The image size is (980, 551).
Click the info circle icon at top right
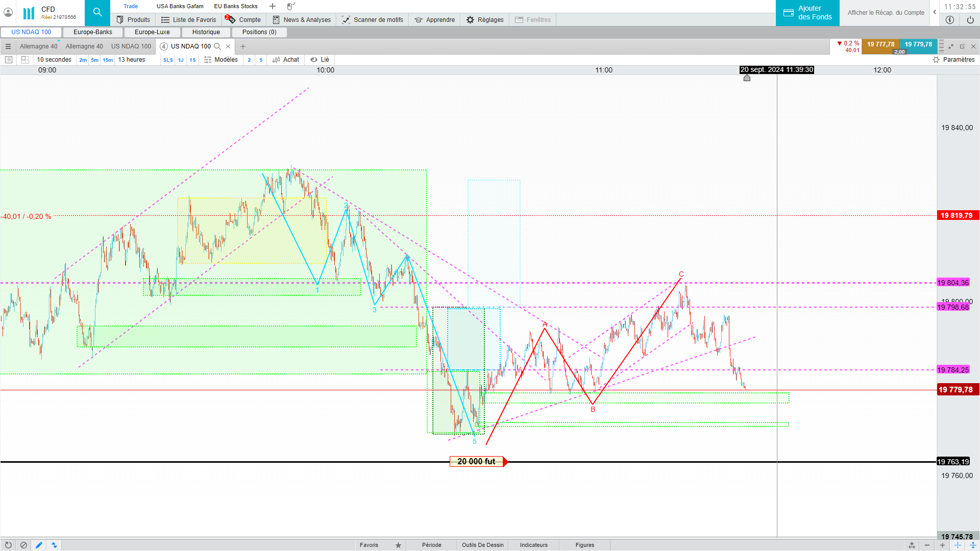point(949,20)
